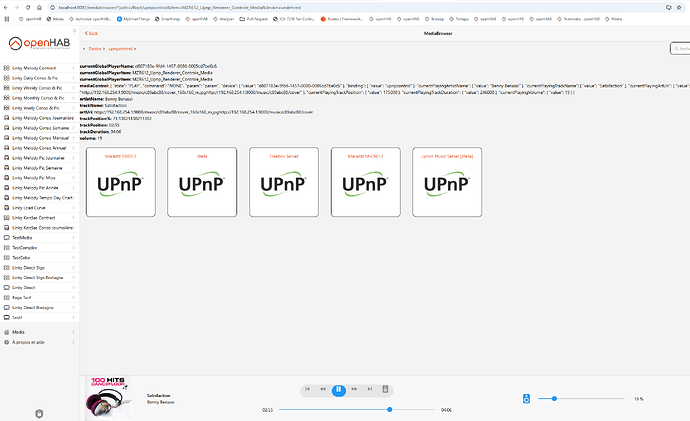Click layout icon beside Linky Direct Sige

[x=7, y=267]
